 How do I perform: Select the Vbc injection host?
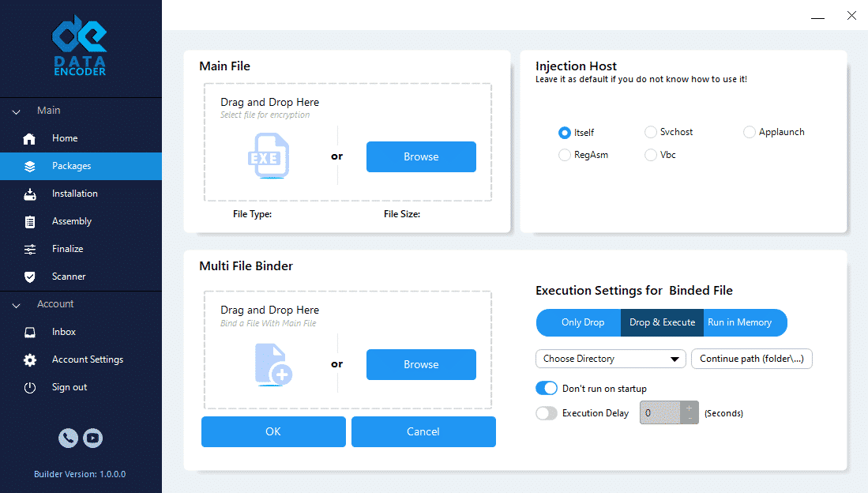pyautogui.click(x=651, y=155)
